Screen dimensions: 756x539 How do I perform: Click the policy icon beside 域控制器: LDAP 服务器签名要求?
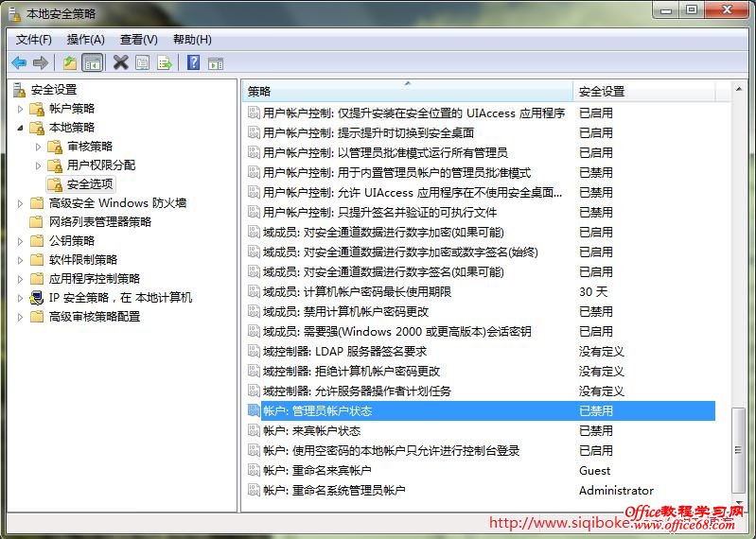coord(254,351)
